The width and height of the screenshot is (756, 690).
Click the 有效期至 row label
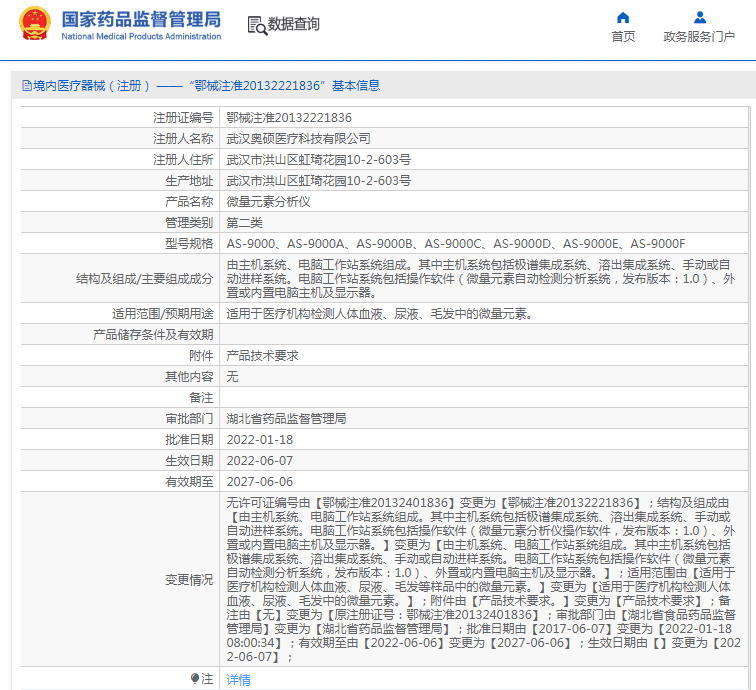point(189,482)
